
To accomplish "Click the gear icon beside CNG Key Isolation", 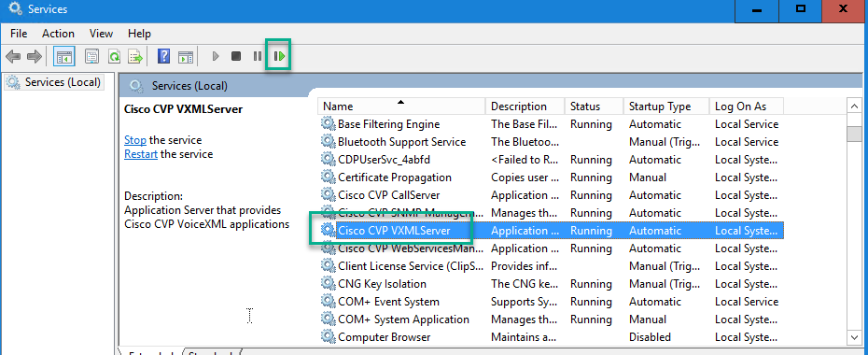I will point(329,284).
